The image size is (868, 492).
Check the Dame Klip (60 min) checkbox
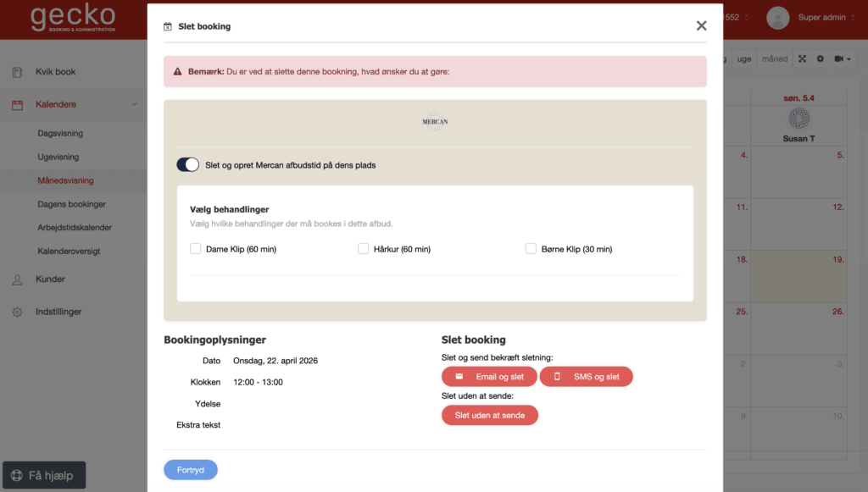tap(196, 249)
